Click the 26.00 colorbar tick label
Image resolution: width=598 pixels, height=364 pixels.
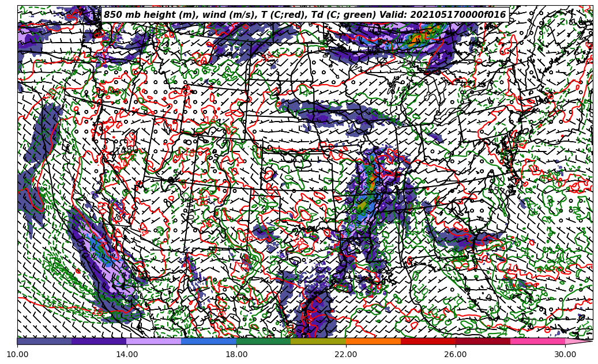click(456, 355)
